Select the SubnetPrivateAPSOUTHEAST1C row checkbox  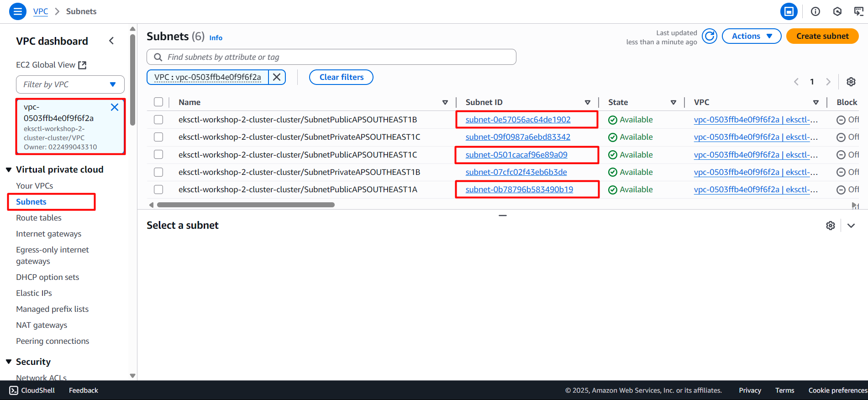[158, 137]
